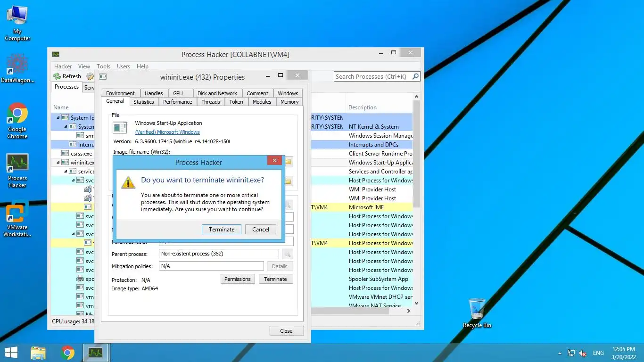The width and height of the screenshot is (644, 362).
Task: Open the Comment tab
Action: (x=257, y=93)
